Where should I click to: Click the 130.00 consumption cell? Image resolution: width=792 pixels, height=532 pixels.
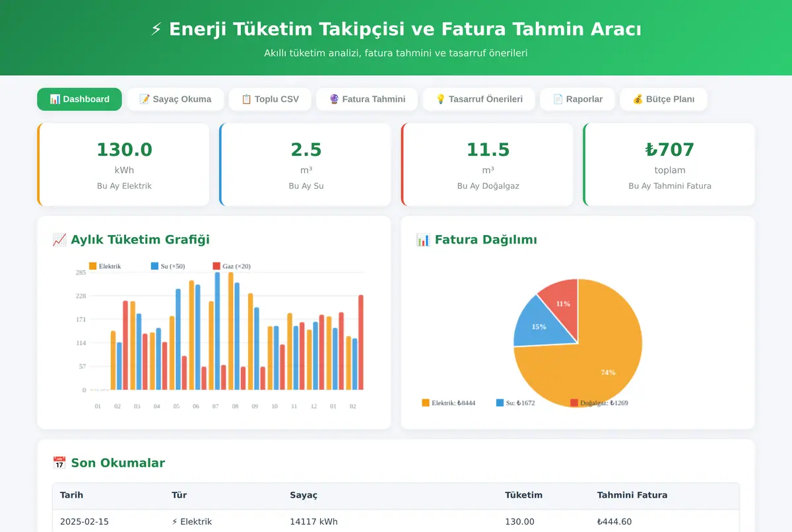519,521
